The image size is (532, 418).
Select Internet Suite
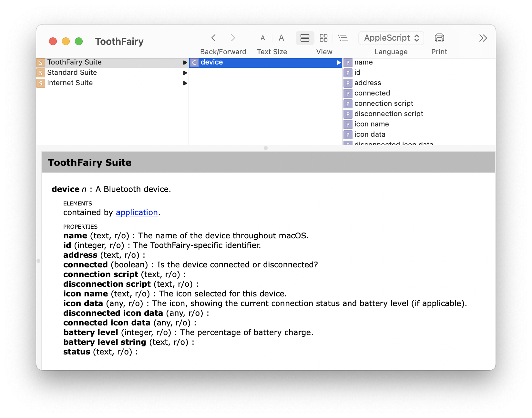112,83
